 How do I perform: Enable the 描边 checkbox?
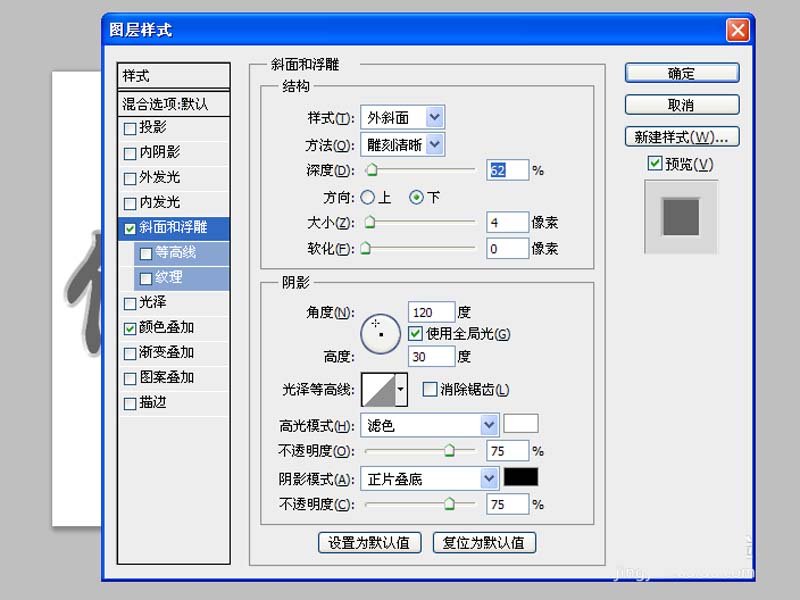coord(130,403)
